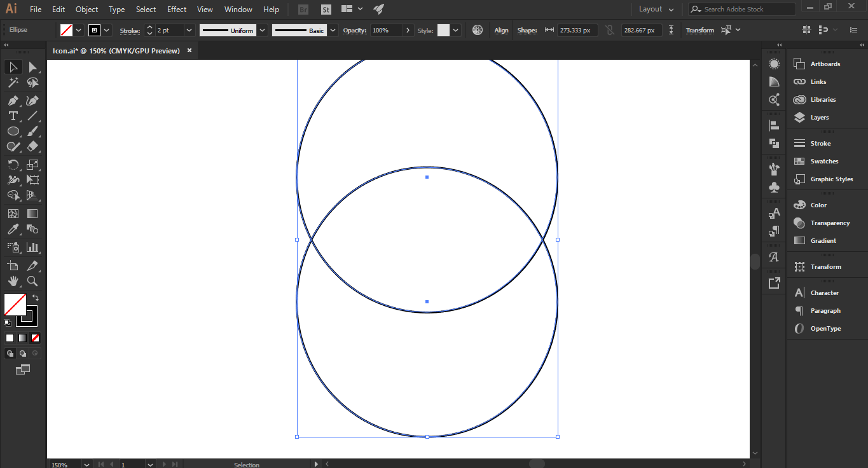Expand Uniform width profile dropdown
Viewport: 868px width, 468px height.
263,30
